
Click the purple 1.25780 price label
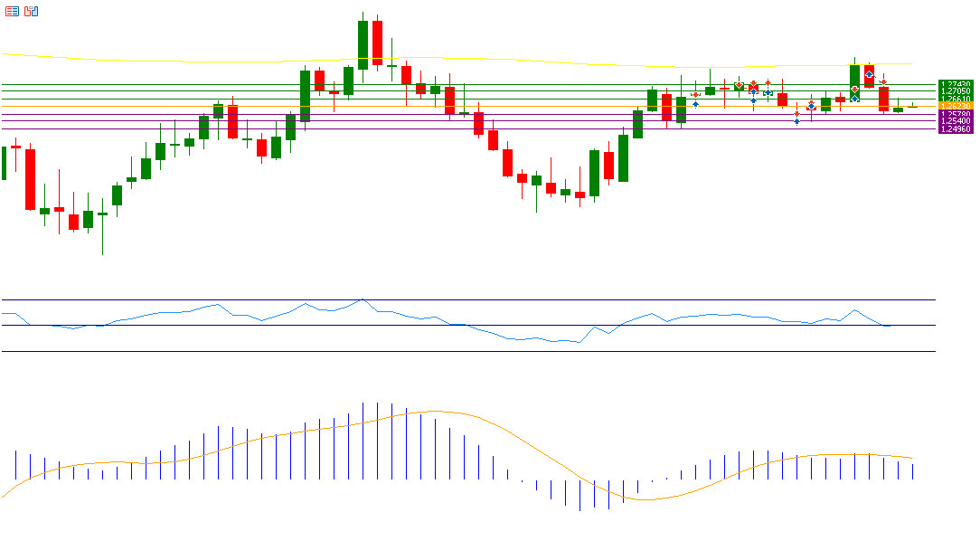coord(956,114)
